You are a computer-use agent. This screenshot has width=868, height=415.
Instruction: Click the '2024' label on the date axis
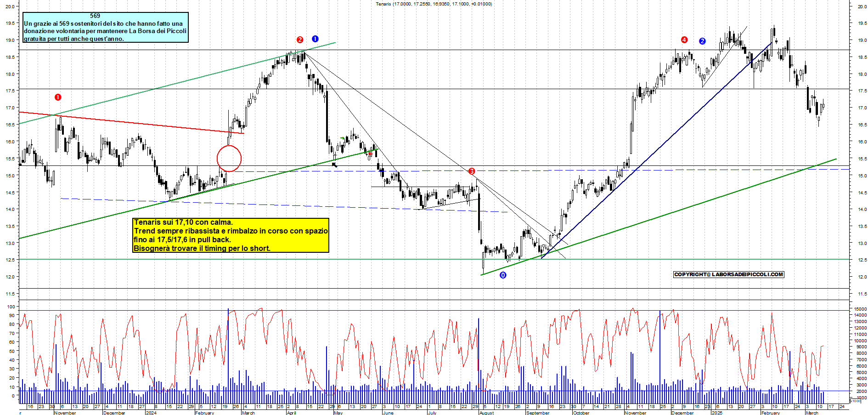coord(151,413)
